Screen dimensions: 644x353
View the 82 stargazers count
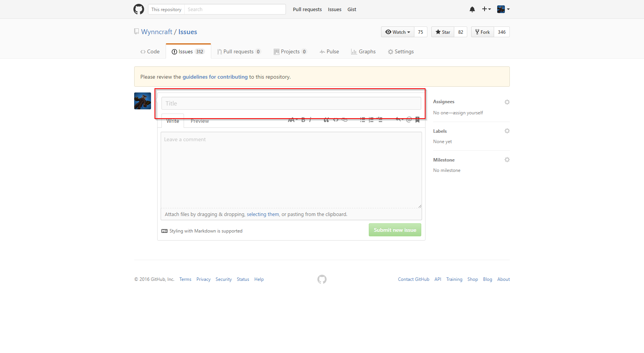461,32
